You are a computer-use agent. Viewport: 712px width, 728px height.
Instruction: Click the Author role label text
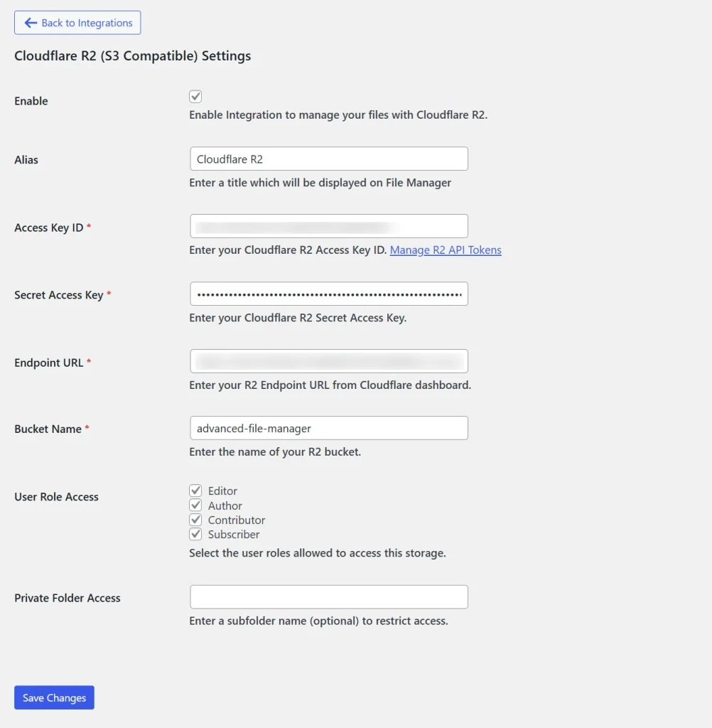click(225, 505)
